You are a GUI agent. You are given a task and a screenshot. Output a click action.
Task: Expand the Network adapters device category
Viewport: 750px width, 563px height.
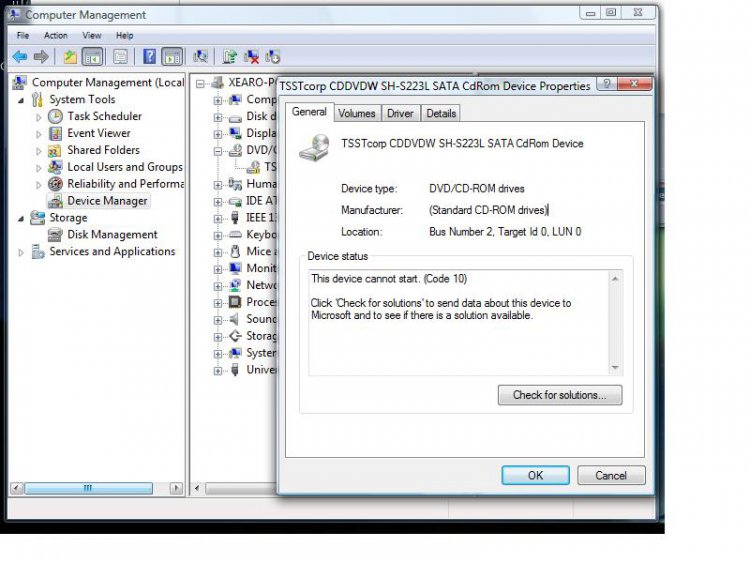pyautogui.click(x=218, y=286)
